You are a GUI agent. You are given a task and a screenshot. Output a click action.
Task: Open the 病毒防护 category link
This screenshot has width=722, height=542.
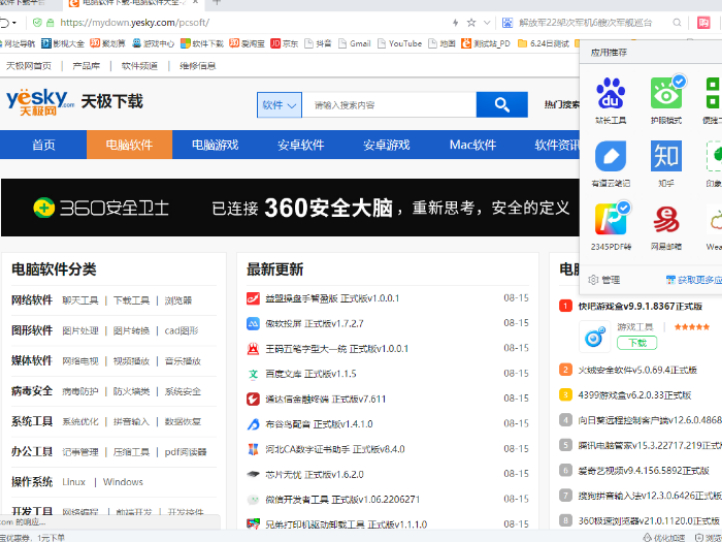click(x=80, y=391)
